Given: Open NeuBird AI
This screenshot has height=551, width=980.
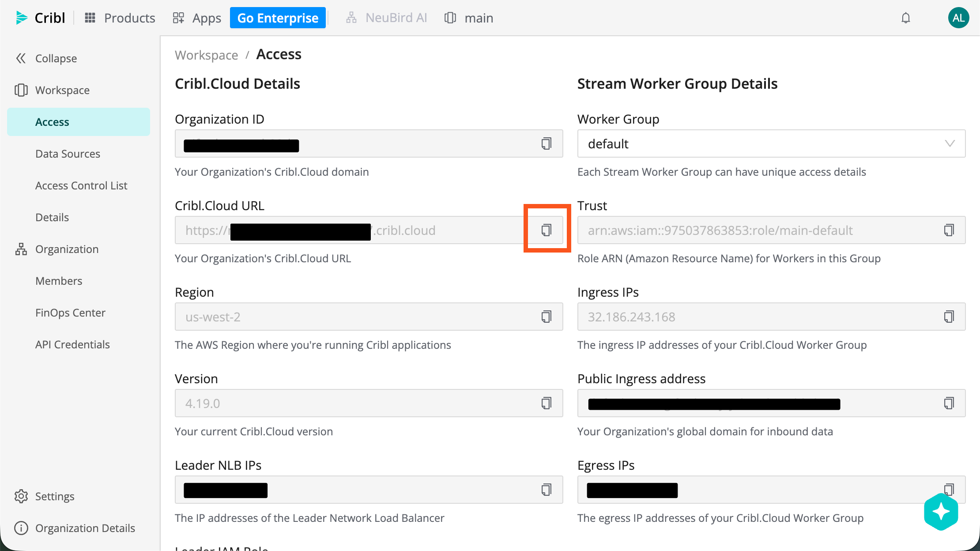Looking at the screenshot, I should pyautogui.click(x=387, y=18).
